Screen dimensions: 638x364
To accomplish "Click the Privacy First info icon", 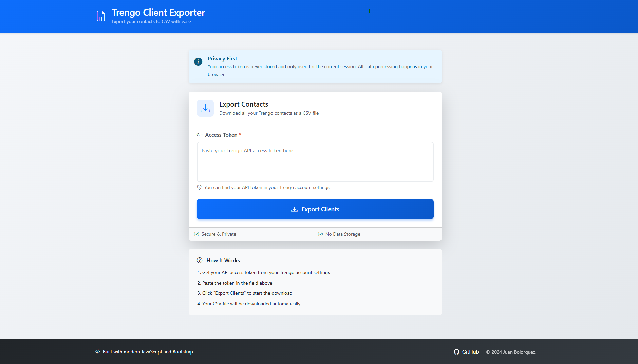I will pyautogui.click(x=198, y=62).
